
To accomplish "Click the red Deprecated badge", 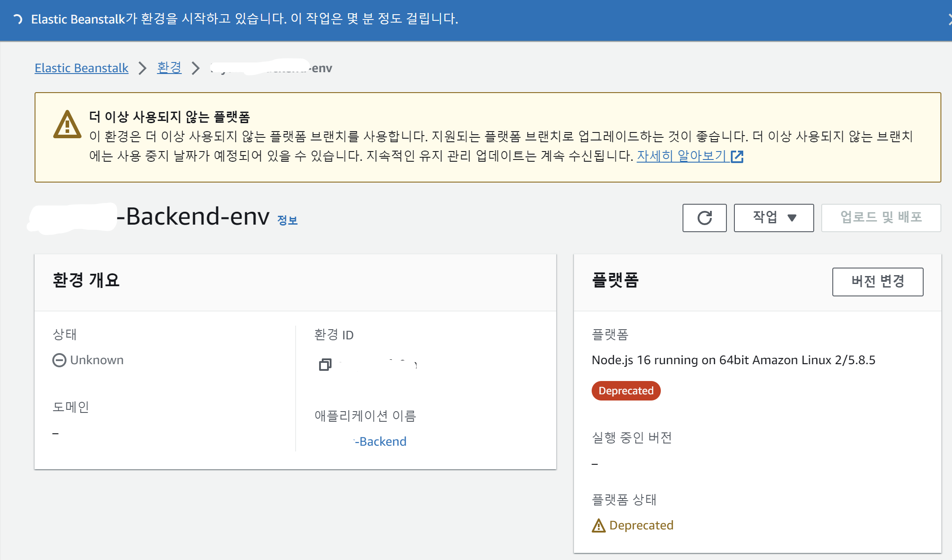I will [626, 391].
